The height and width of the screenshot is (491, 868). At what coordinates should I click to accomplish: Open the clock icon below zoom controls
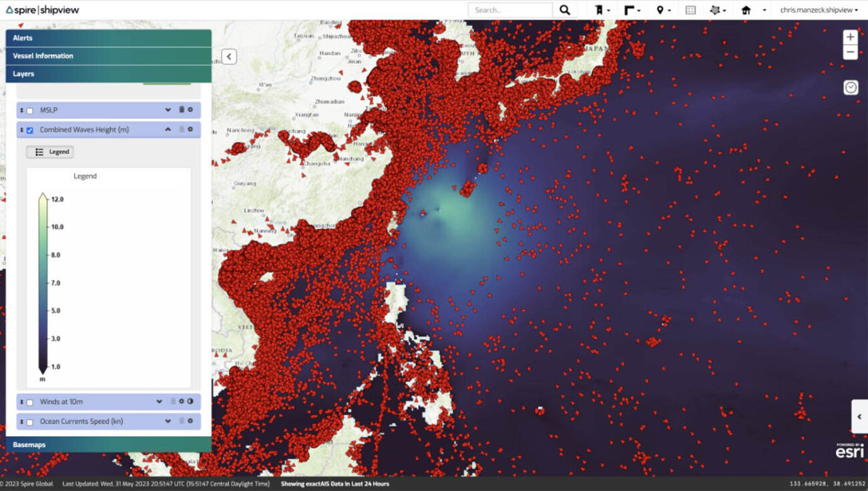point(851,87)
